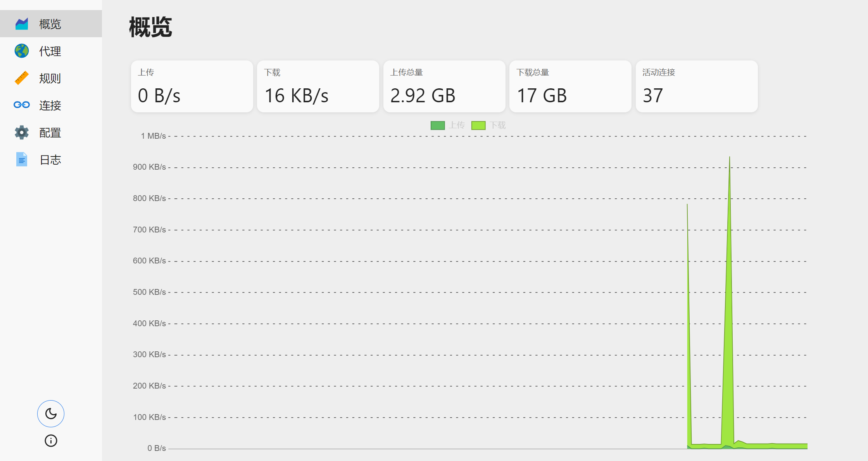Screen dimensions: 868x461
Task: Open the 代理 text label in the sidebar
Action: 50,51
